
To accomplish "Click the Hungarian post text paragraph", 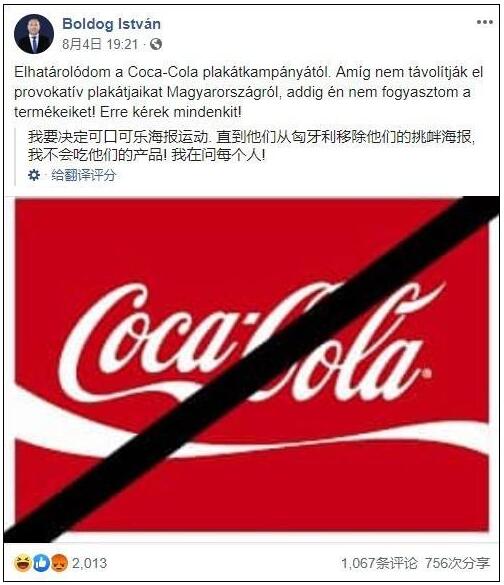I will tap(248, 92).
